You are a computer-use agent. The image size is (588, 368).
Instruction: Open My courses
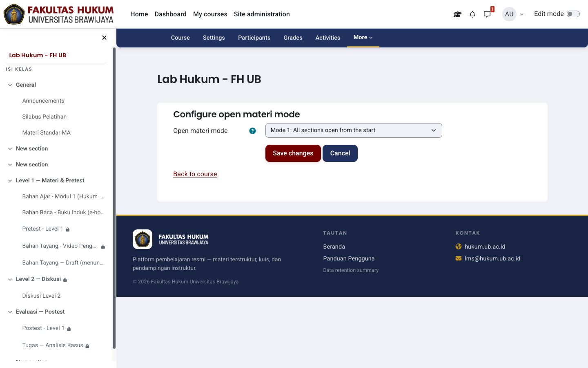pyautogui.click(x=210, y=14)
